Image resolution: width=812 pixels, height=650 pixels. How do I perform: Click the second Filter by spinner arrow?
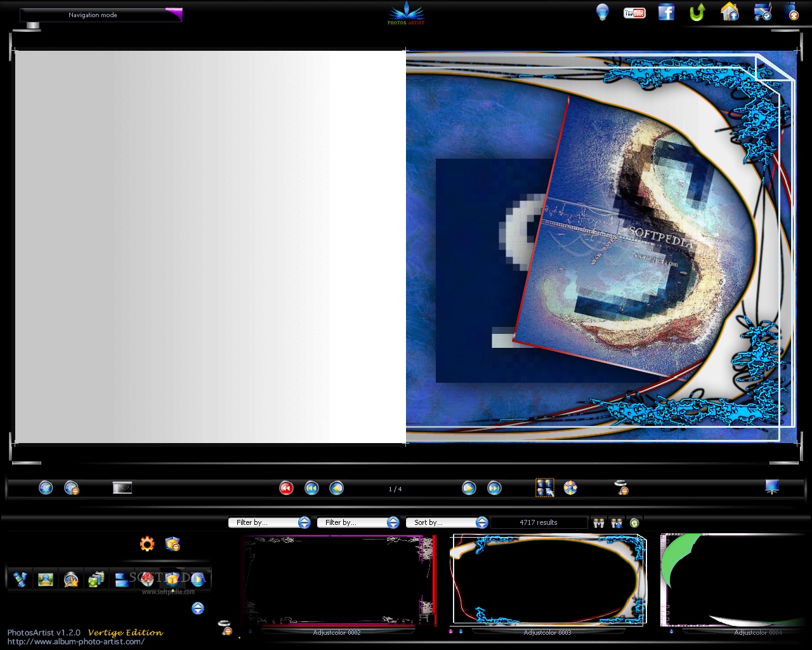(393, 522)
